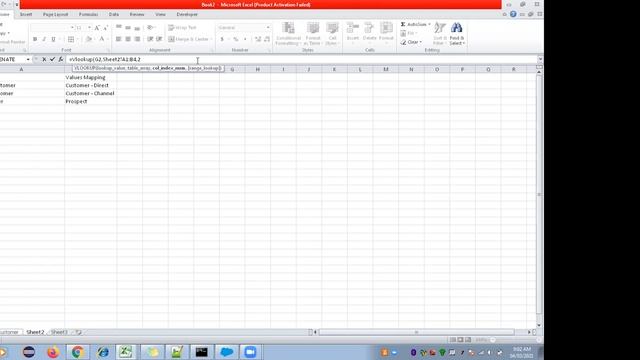Align text right

137,39
